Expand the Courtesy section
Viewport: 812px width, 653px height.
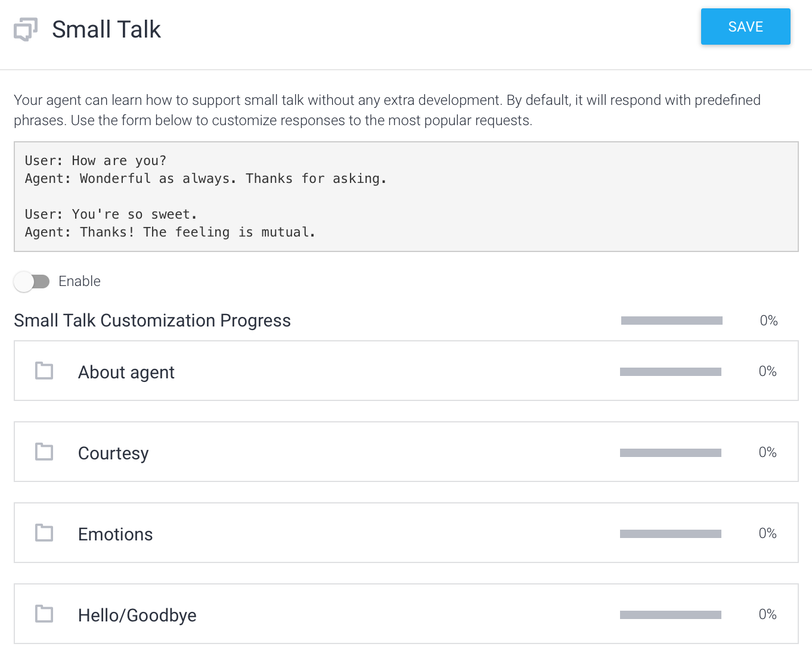pyautogui.click(x=406, y=452)
